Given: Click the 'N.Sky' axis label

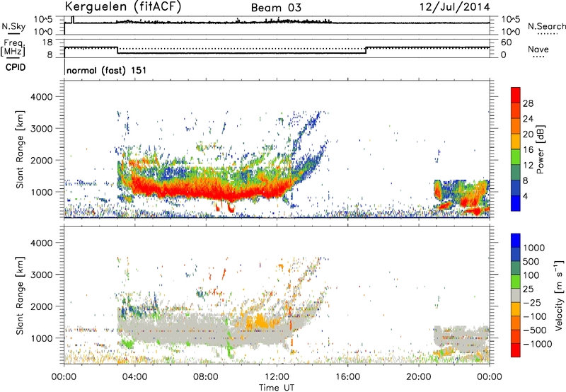Looking at the screenshot, I should click(x=13, y=26).
